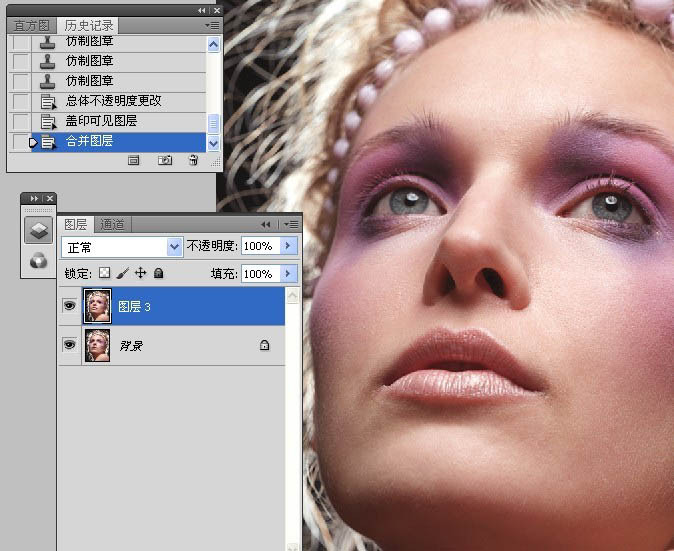
Task: Hide layer 图层 3 using its eye icon
Action: [70, 307]
